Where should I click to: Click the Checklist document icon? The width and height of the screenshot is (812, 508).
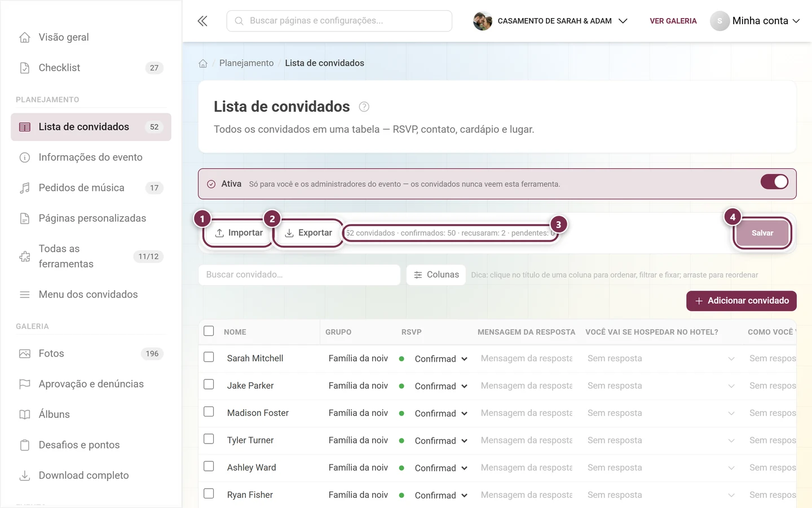pos(25,68)
